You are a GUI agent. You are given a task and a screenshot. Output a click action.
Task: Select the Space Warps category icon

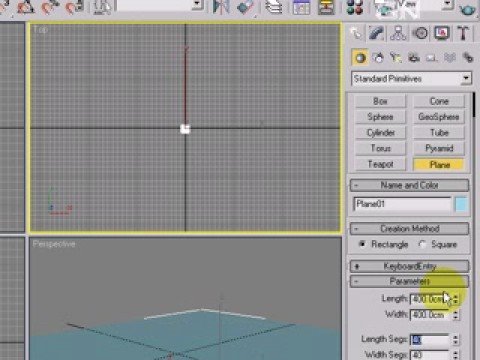point(450,58)
